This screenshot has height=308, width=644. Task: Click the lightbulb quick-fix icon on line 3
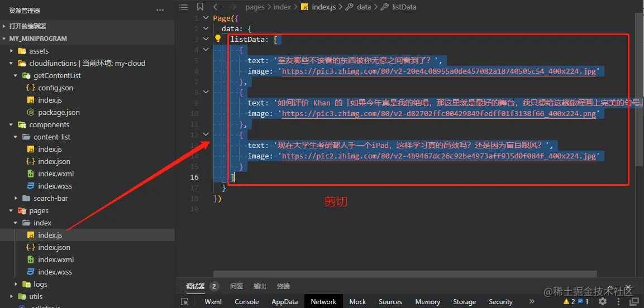point(218,39)
